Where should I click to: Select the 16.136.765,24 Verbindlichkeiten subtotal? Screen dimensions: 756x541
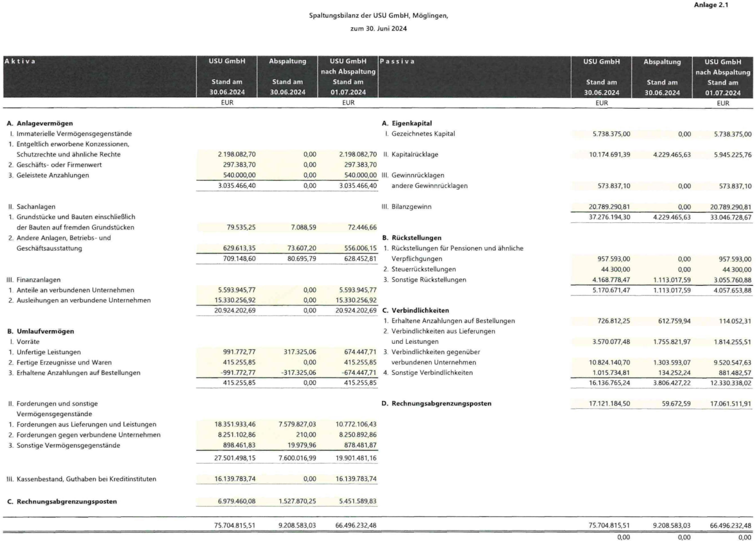(x=609, y=383)
